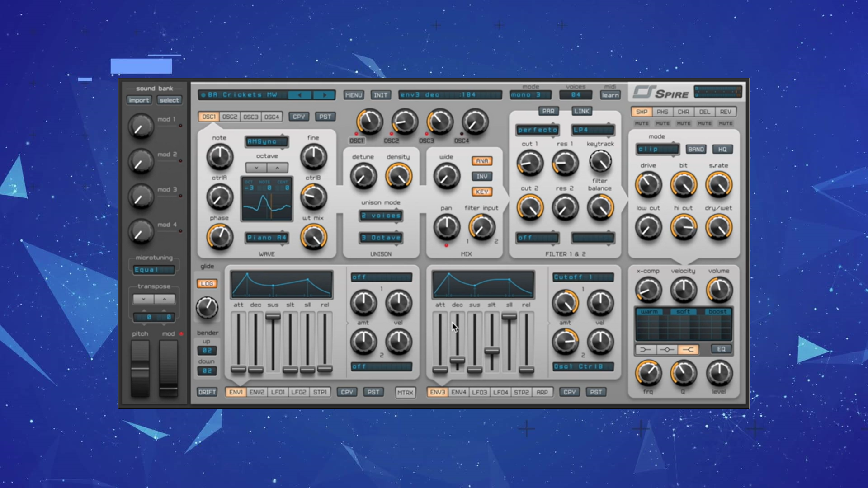Click the pitch bend wheel
The width and height of the screenshot is (868, 488).
click(x=140, y=369)
